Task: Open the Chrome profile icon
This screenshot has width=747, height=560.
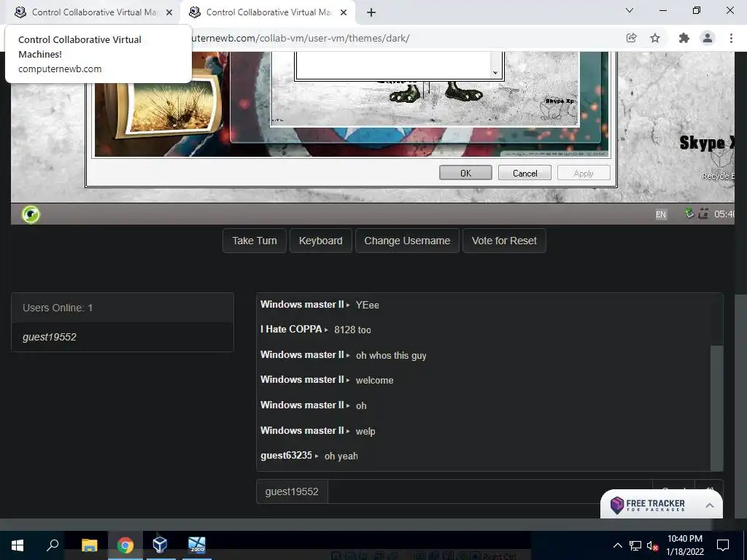Action: pyautogui.click(x=708, y=38)
